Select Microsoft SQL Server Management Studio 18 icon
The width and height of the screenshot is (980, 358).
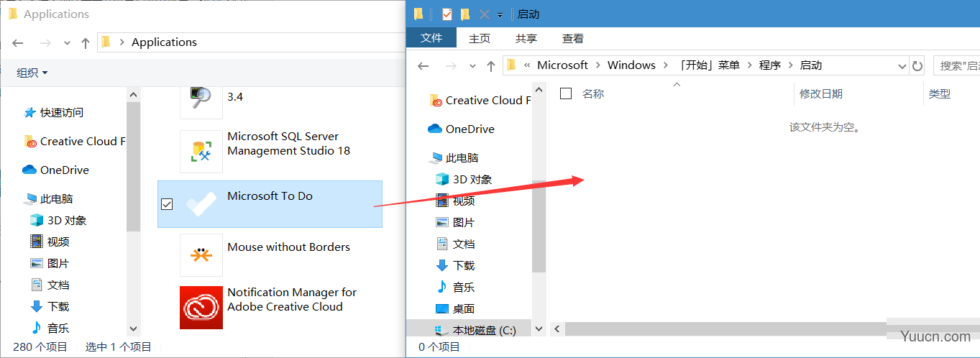(201, 152)
